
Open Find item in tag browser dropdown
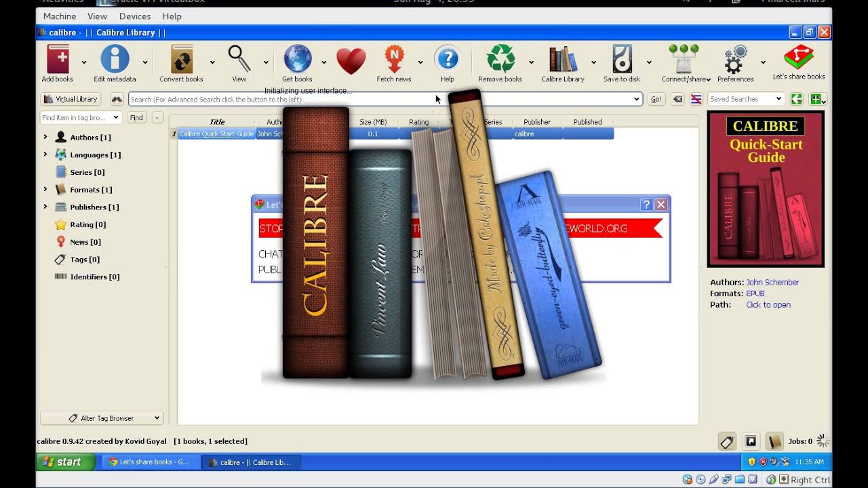click(116, 117)
